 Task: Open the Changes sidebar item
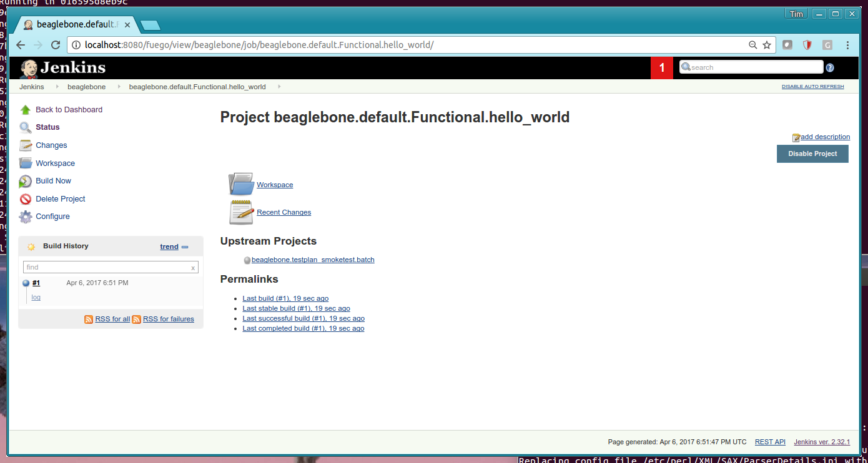click(51, 145)
